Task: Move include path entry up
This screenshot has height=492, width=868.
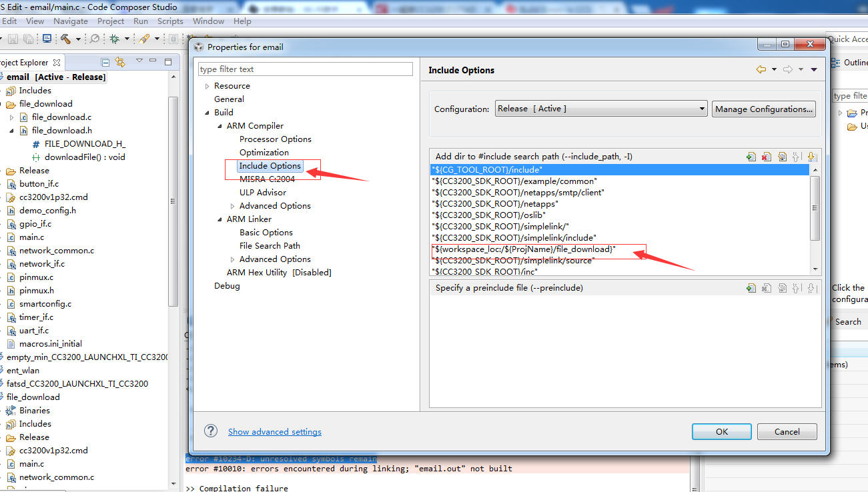Action: (797, 157)
